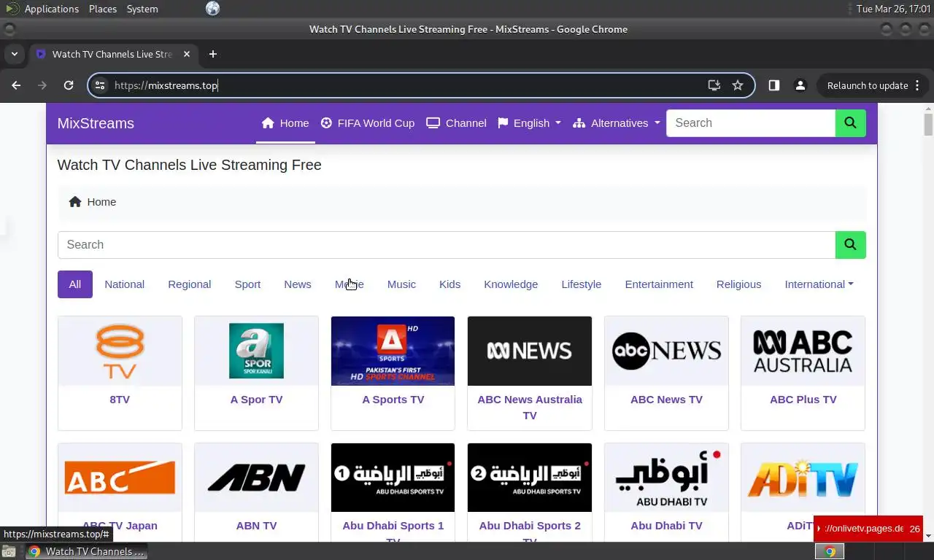Open the ABC News TV logo

coord(666,351)
